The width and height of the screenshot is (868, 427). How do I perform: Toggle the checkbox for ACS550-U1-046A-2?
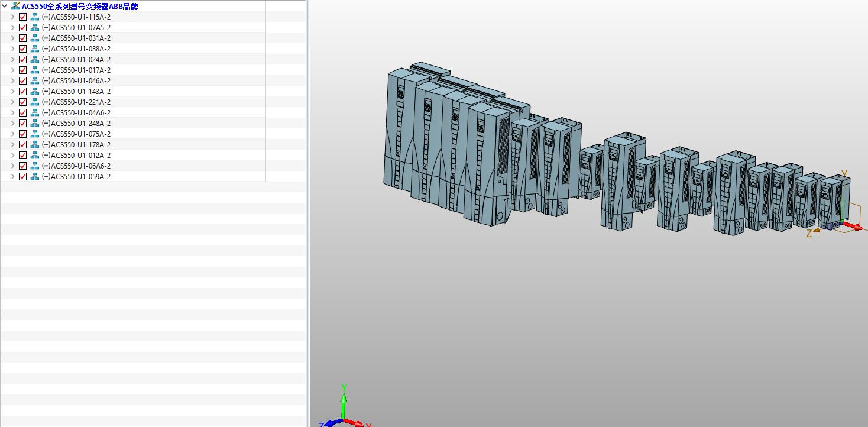[23, 81]
